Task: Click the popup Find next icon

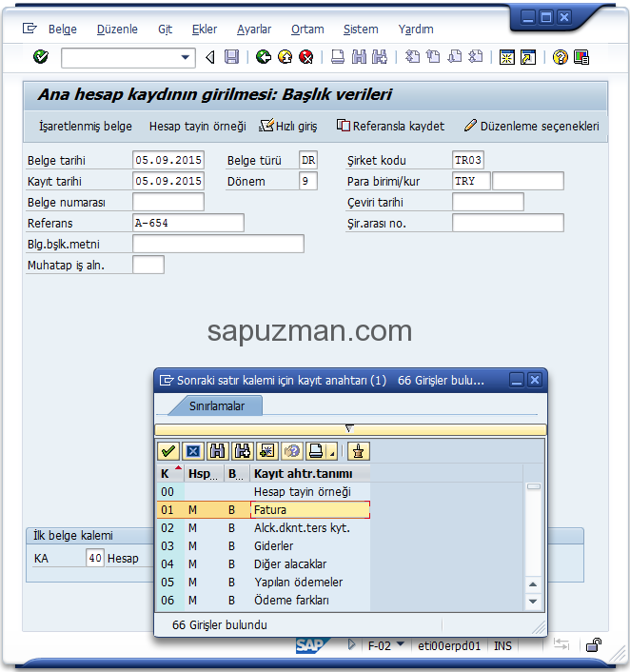Action: [242, 451]
